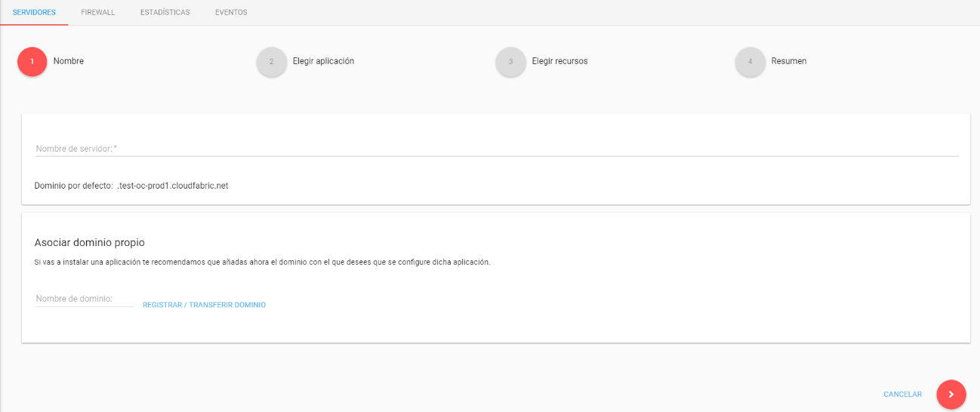Click the default domain .test-oc-prod1.cloudfabric.net text
Viewport: 980px width, 412px height.
tap(173, 186)
